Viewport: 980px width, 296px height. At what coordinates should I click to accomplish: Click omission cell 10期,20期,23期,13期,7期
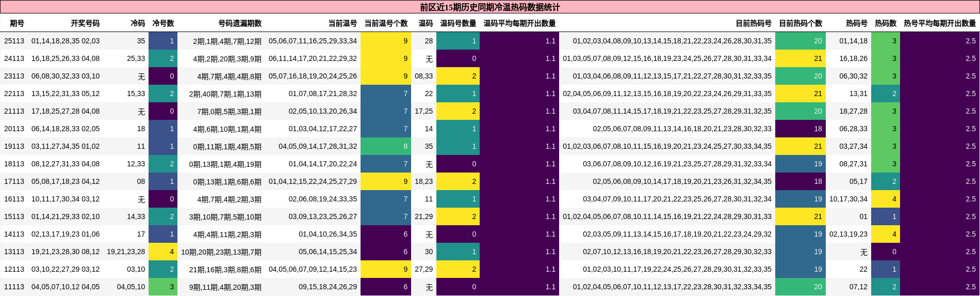point(221,252)
